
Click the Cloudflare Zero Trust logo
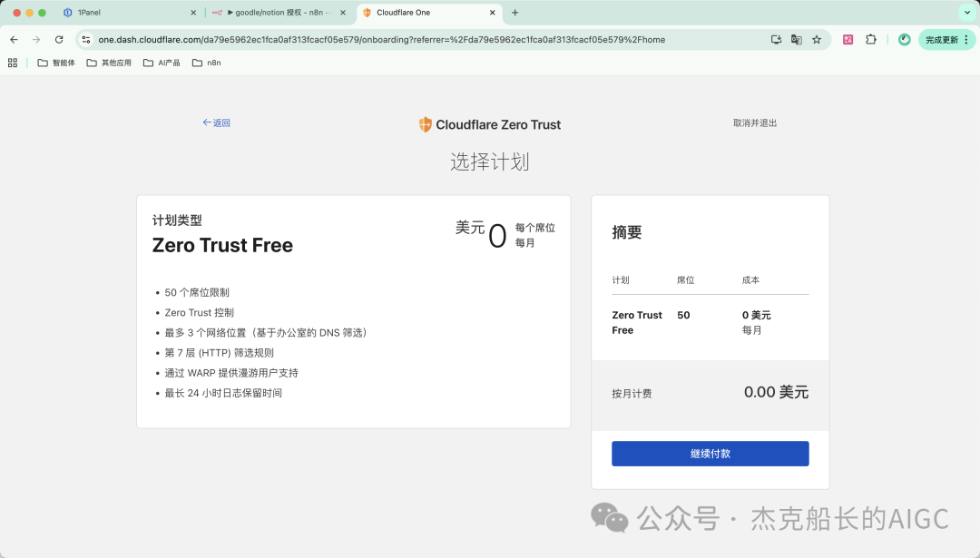coord(490,124)
